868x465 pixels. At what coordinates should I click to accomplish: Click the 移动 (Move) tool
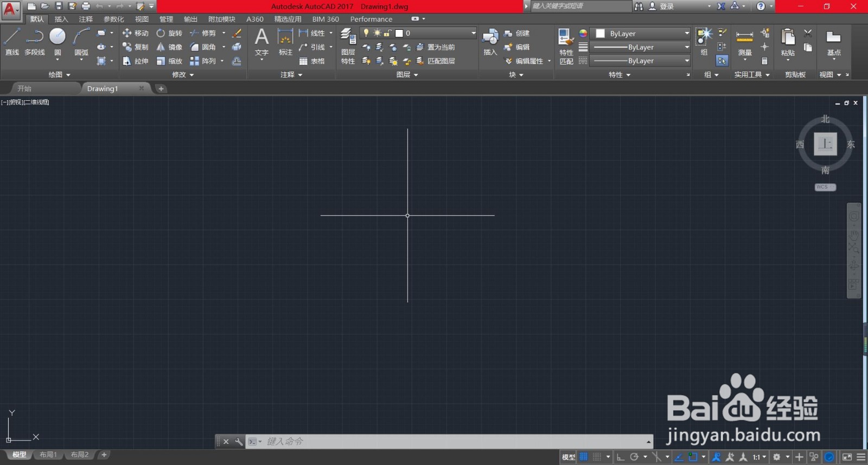[x=136, y=33]
